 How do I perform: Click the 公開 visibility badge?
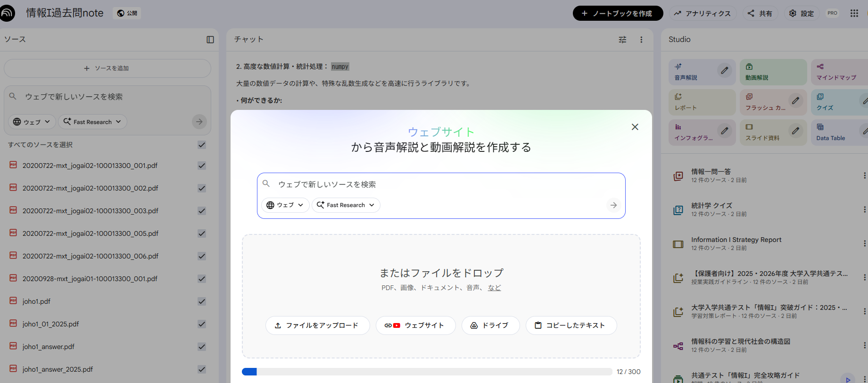127,13
